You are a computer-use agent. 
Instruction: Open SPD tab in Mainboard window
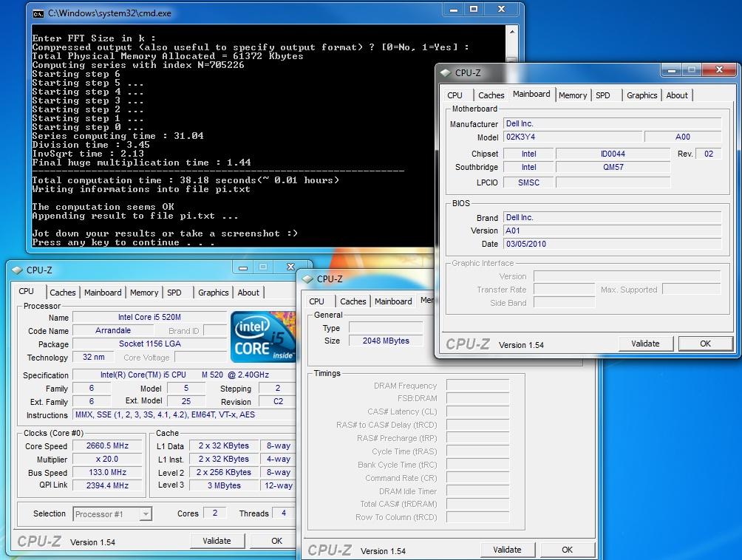pyautogui.click(x=603, y=95)
